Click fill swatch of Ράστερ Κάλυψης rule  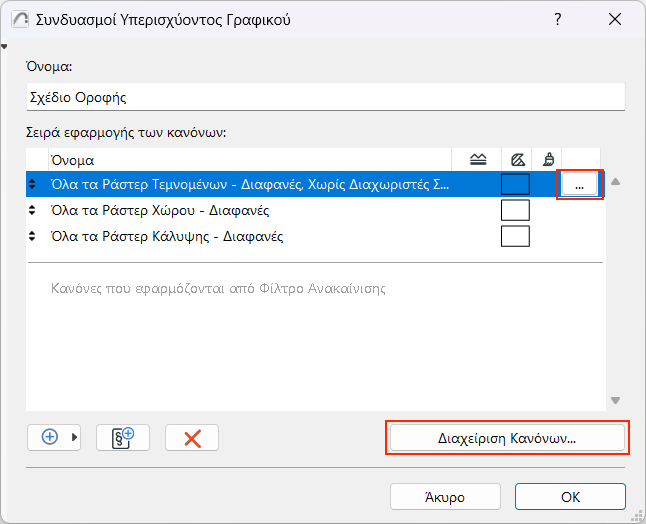tap(515, 236)
